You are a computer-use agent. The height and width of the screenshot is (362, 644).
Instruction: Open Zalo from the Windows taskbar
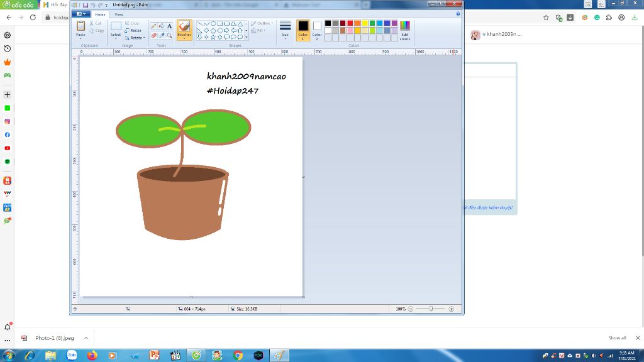[x=72, y=355]
